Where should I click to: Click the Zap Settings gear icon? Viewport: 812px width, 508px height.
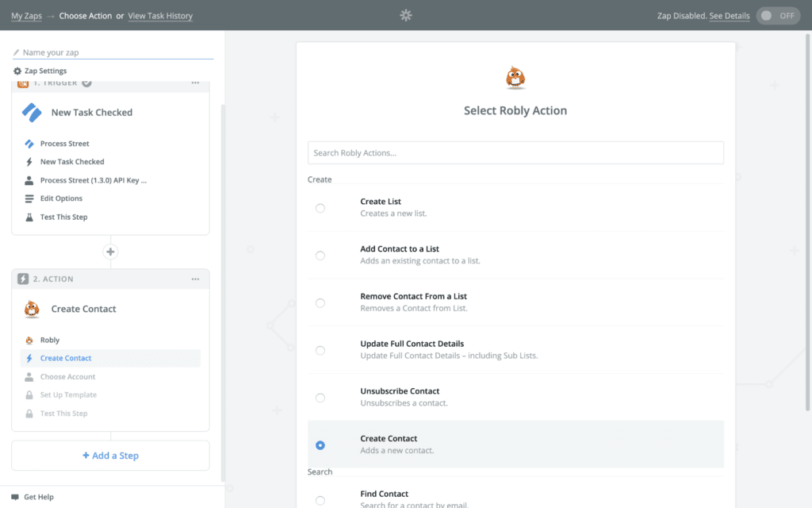click(17, 71)
